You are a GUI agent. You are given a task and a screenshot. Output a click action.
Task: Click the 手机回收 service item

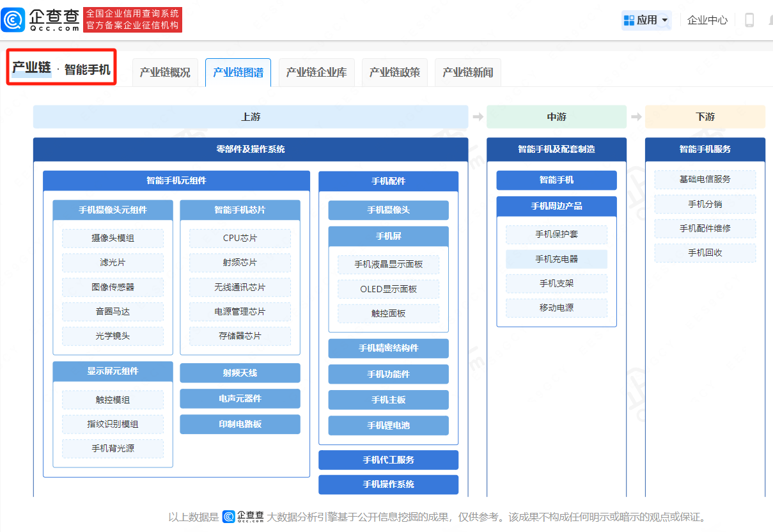pyautogui.click(x=705, y=253)
